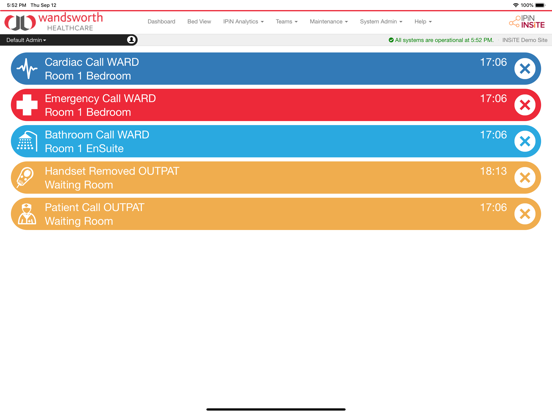Open the Dashboard page
The image size is (552, 414).
pyautogui.click(x=161, y=21)
